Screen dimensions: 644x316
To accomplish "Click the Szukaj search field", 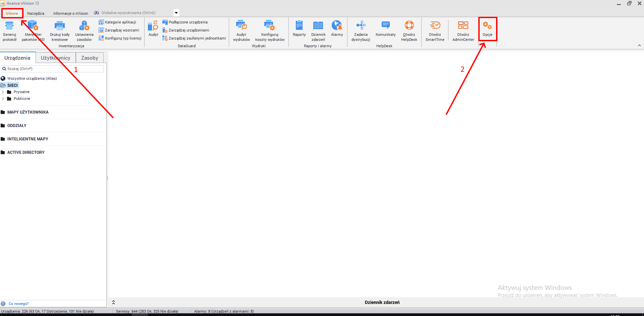I will 54,69.
